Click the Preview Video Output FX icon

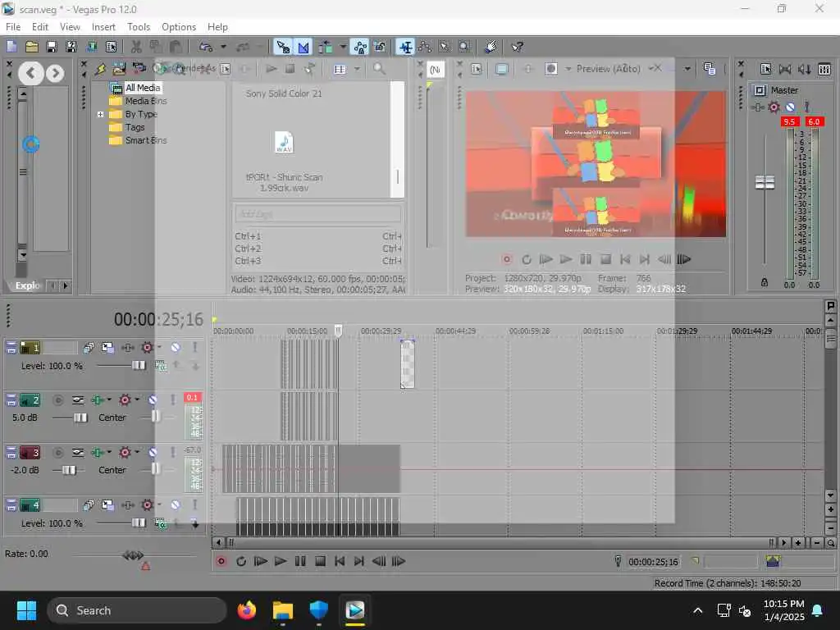click(x=527, y=69)
